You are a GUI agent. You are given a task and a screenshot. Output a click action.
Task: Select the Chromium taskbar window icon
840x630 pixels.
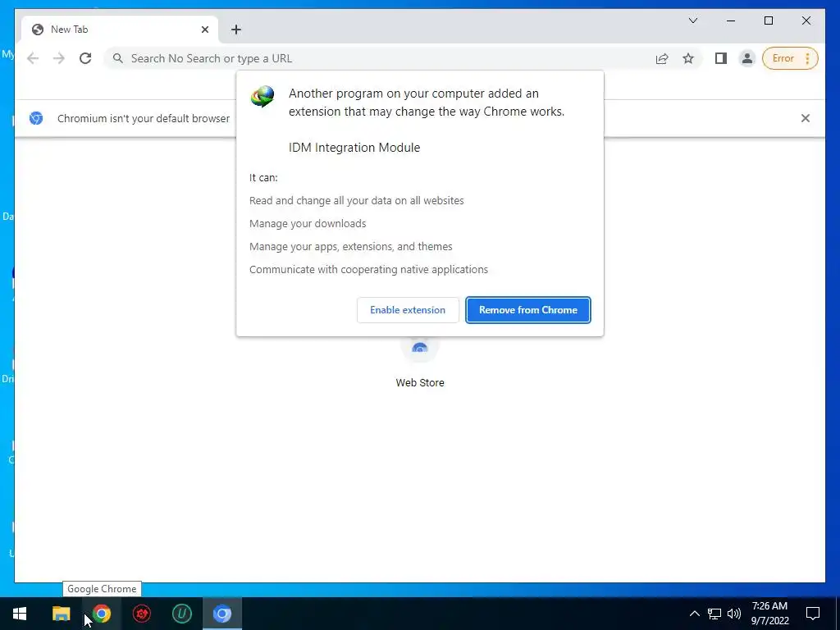[221, 614]
